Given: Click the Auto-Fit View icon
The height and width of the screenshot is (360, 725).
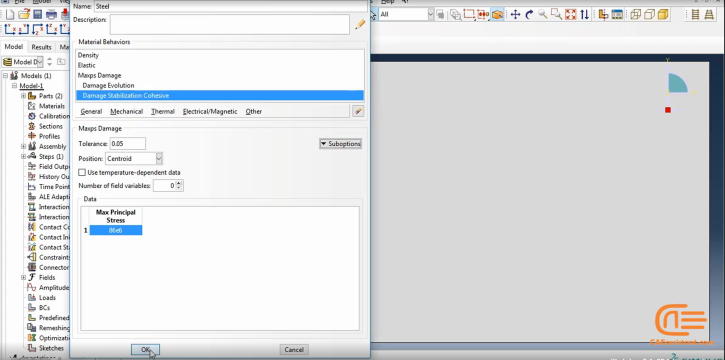Looking at the screenshot, I should point(571,15).
